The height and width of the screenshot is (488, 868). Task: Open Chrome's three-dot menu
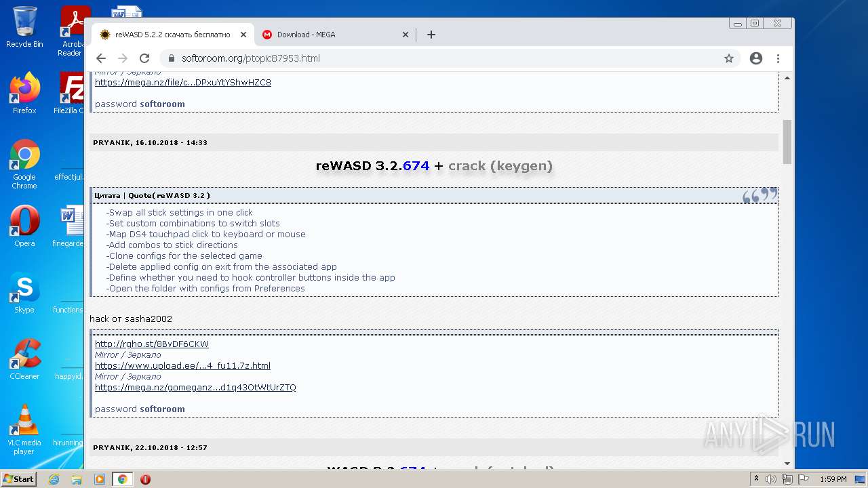pyautogui.click(x=778, y=58)
